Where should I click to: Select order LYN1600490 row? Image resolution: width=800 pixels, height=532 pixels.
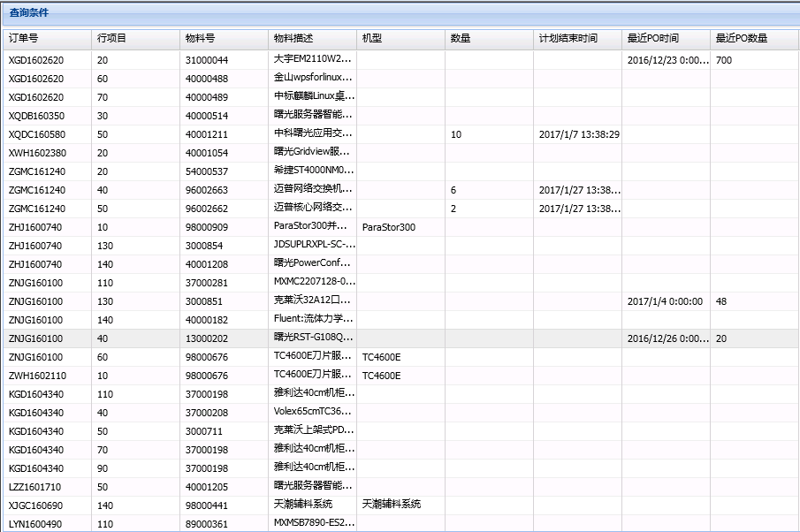[x=401, y=523]
